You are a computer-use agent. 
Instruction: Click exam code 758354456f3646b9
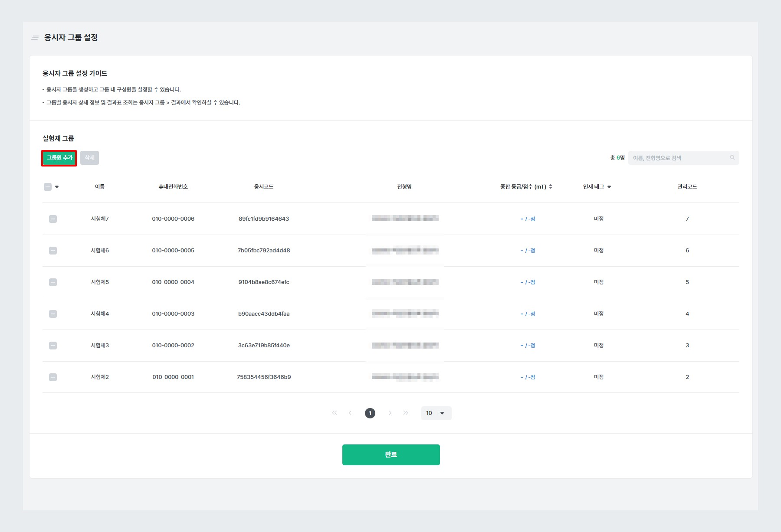tap(264, 377)
